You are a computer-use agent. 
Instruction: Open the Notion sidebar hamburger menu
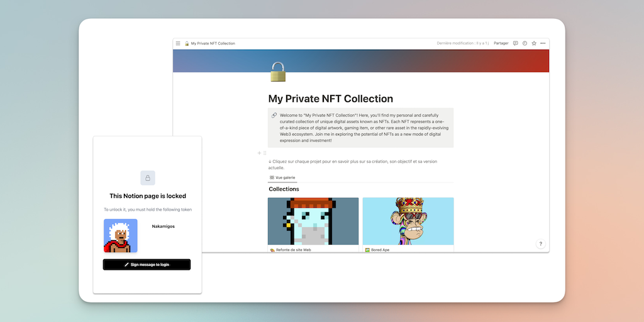(178, 43)
